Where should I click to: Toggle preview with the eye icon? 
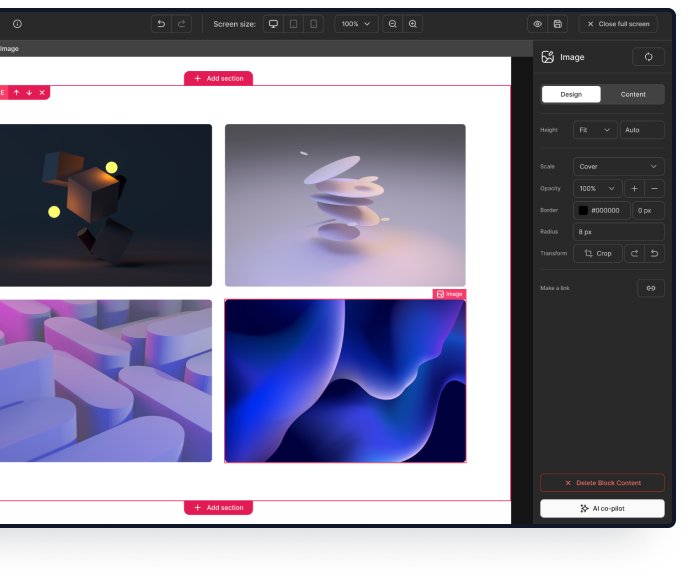pyautogui.click(x=538, y=24)
